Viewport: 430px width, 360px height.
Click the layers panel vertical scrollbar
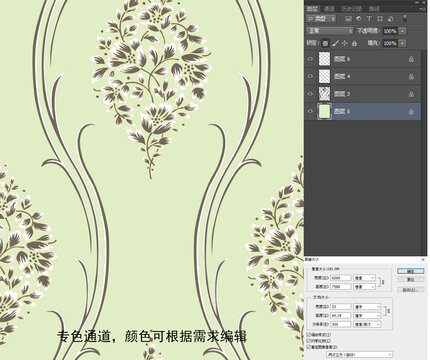[424, 152]
